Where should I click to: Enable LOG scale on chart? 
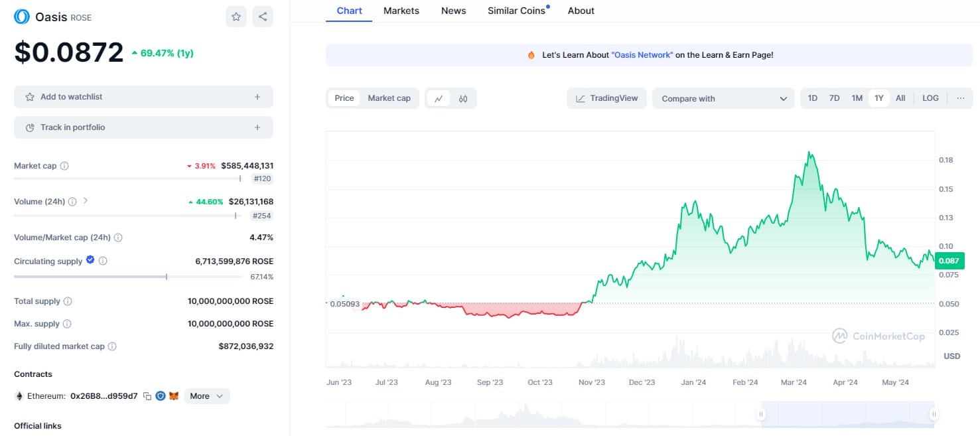[x=930, y=98]
